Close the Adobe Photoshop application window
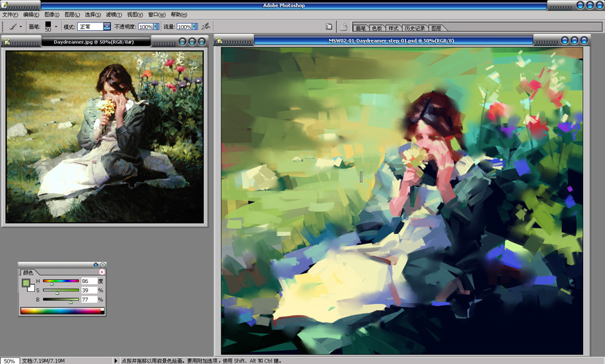 600,5
